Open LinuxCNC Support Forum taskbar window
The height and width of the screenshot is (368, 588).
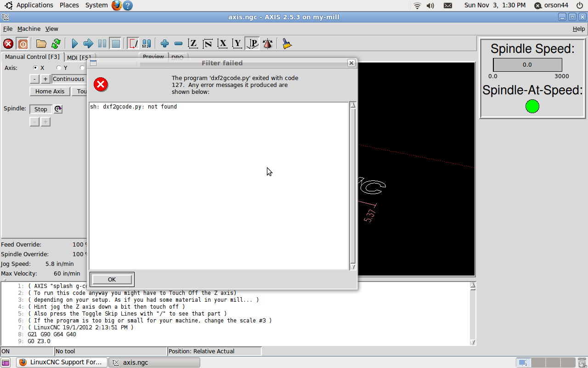62,362
